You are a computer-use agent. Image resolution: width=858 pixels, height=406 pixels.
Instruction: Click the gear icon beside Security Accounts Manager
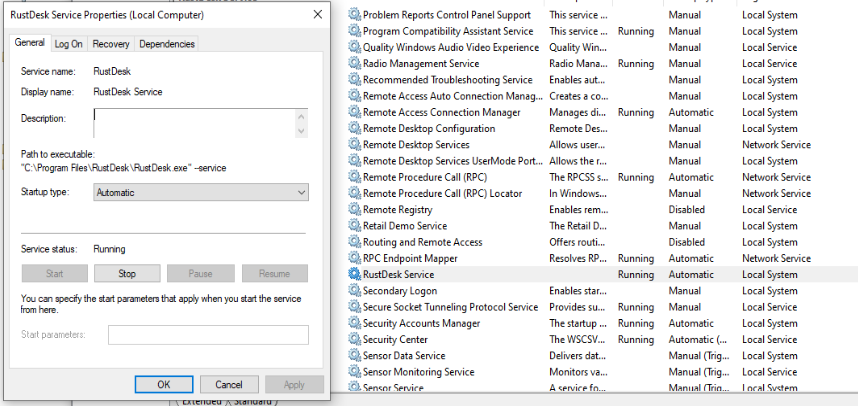pos(355,323)
